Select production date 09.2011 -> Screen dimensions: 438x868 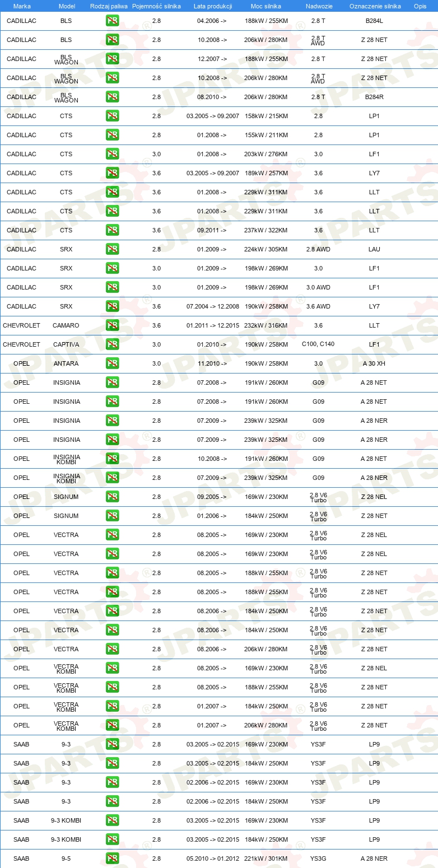[x=212, y=230]
